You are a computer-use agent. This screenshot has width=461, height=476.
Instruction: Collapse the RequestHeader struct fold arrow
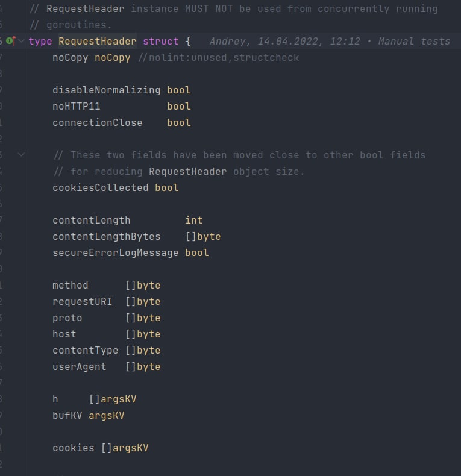21,41
